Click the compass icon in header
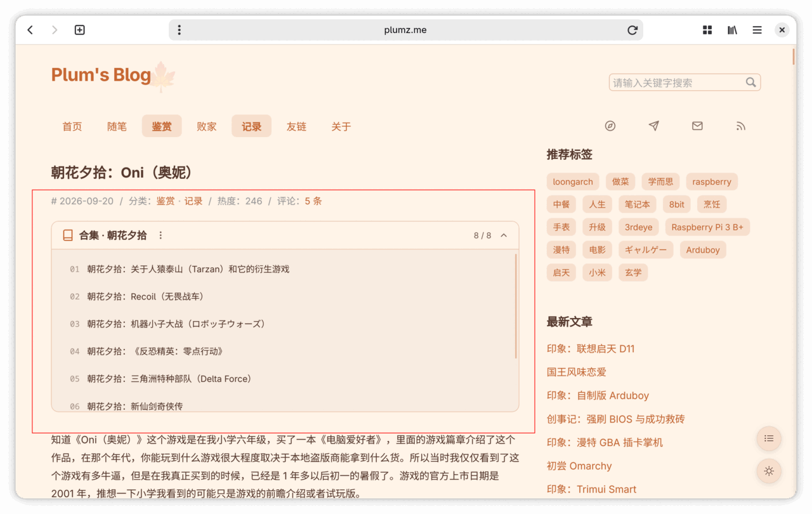Viewport: 812px width, 514px height. (x=610, y=126)
